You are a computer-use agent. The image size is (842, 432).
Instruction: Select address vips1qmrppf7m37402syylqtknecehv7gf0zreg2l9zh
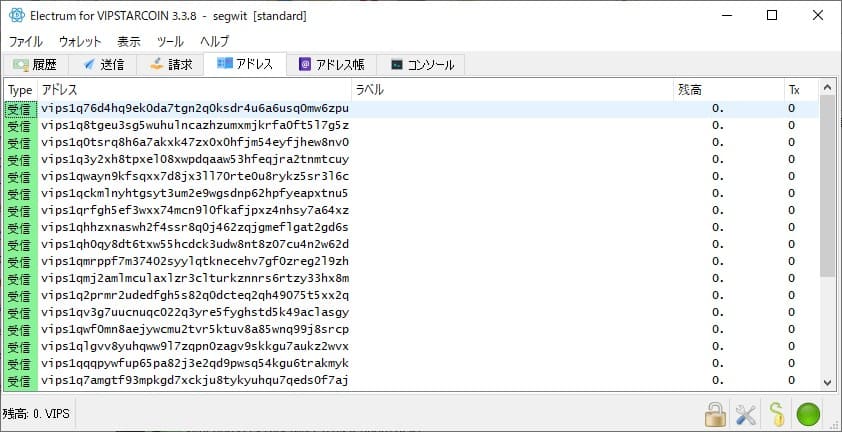pos(195,262)
